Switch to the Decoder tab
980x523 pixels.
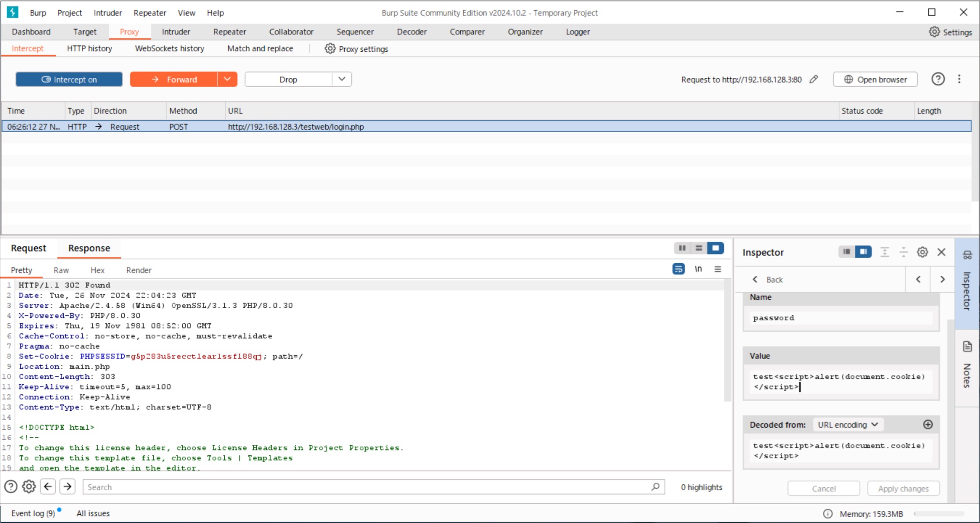pos(412,32)
